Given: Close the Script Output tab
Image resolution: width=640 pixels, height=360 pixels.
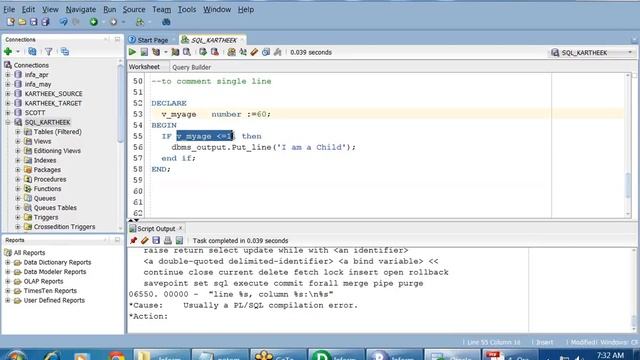Looking at the screenshot, I should point(180,228).
